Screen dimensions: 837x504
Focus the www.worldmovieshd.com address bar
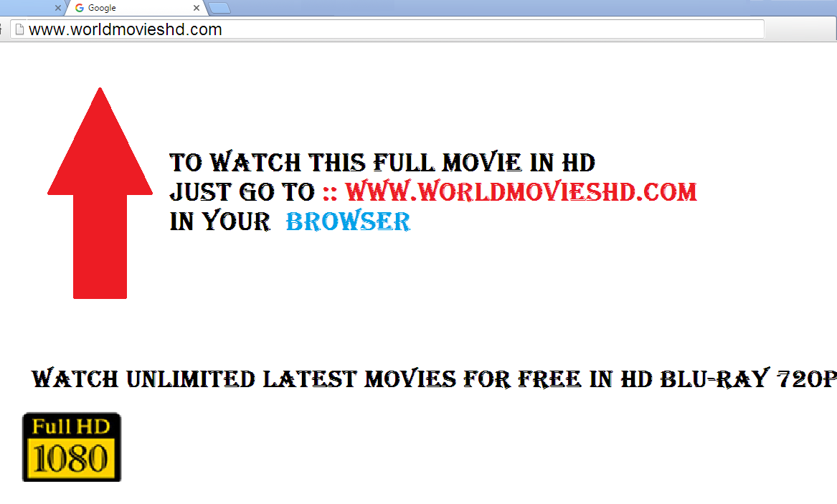[387, 29]
